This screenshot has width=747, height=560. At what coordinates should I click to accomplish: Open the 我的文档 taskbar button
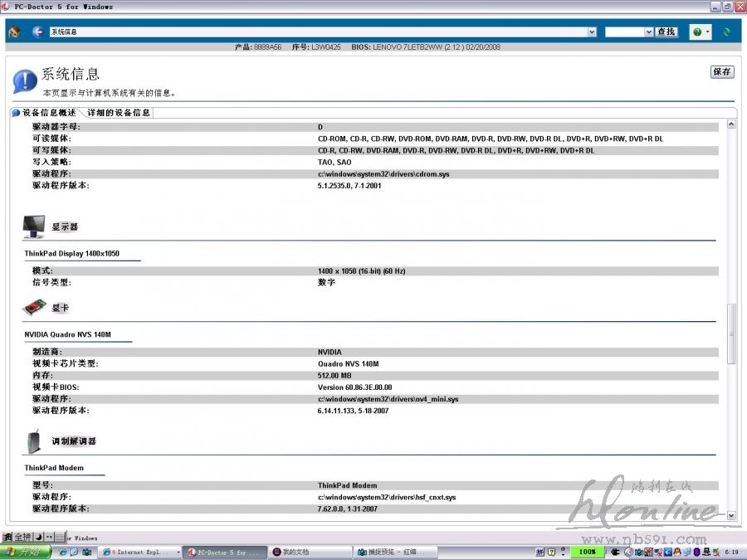coord(310,553)
